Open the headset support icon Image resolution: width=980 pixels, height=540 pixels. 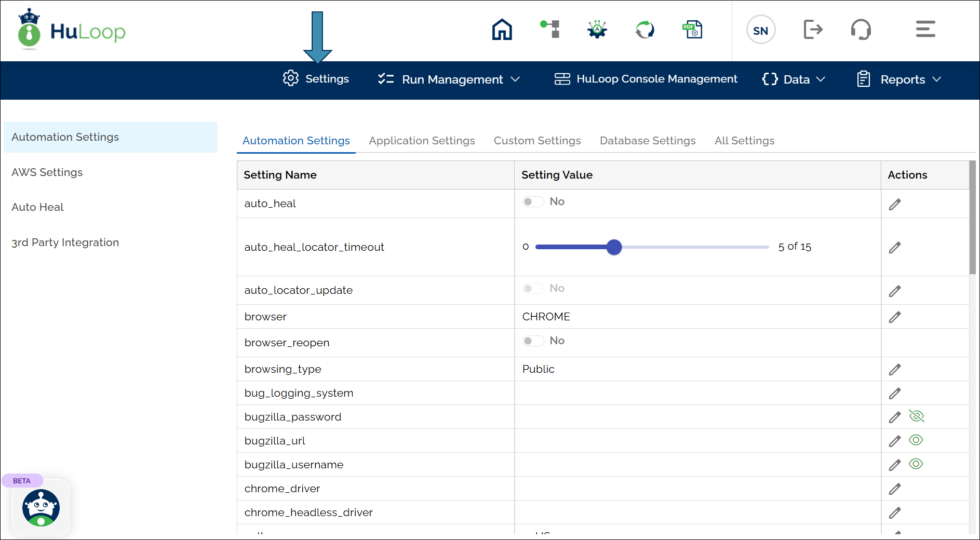pyautogui.click(x=861, y=30)
